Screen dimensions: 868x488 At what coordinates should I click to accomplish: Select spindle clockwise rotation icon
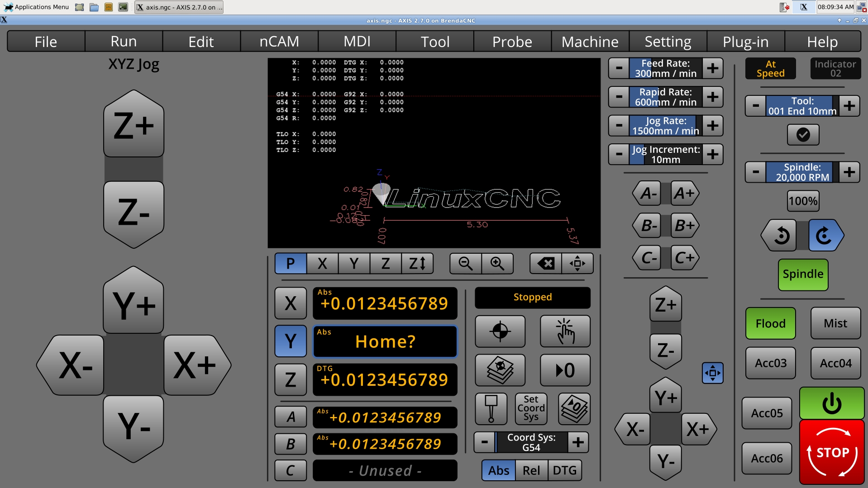tap(825, 235)
